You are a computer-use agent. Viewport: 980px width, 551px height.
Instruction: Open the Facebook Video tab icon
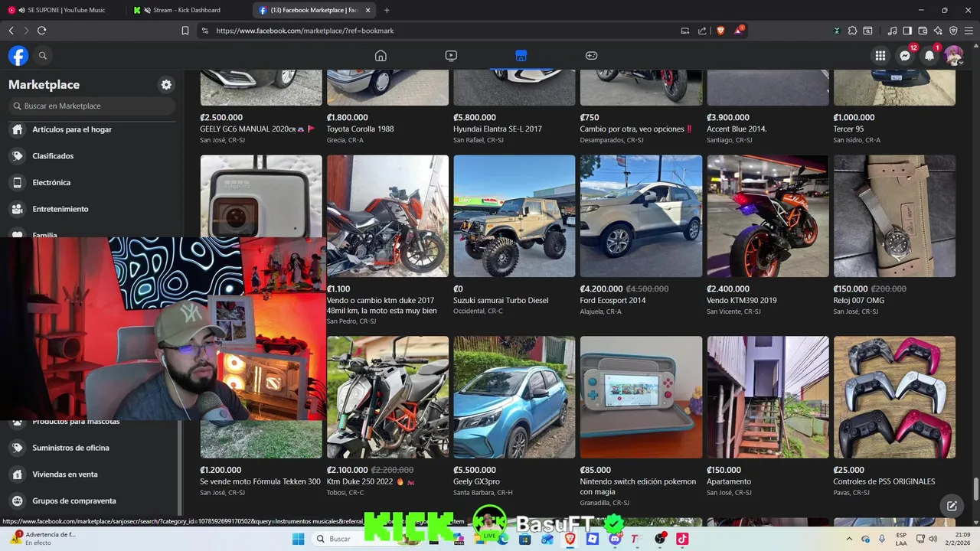(451, 56)
